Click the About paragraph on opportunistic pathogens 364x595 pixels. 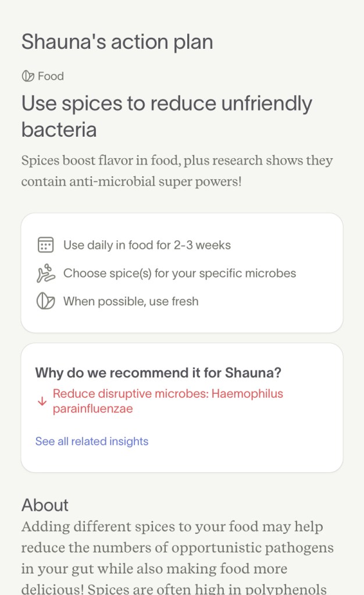[x=177, y=557]
